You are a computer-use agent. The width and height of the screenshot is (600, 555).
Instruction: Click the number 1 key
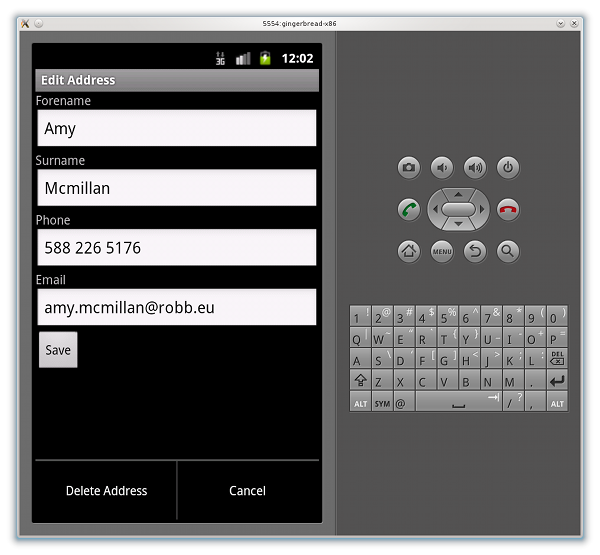[x=360, y=316]
